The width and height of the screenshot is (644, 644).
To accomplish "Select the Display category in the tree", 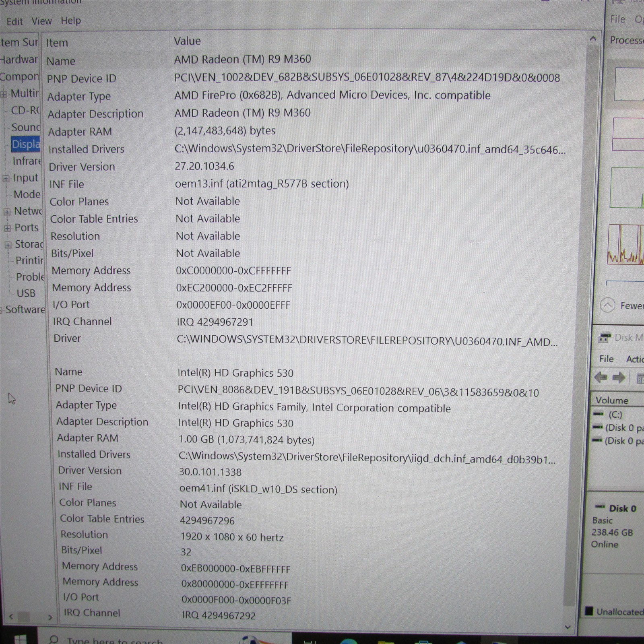I will tap(26, 144).
